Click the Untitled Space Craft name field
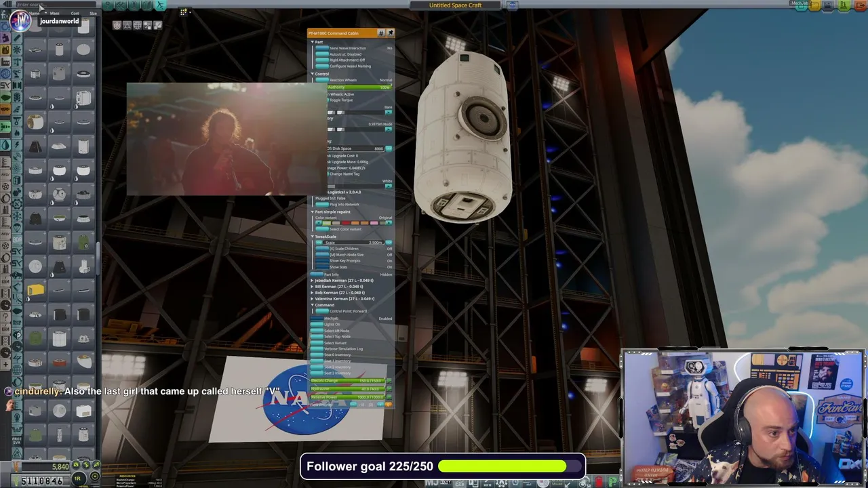Image resolution: width=868 pixels, height=488 pixels. point(455,5)
